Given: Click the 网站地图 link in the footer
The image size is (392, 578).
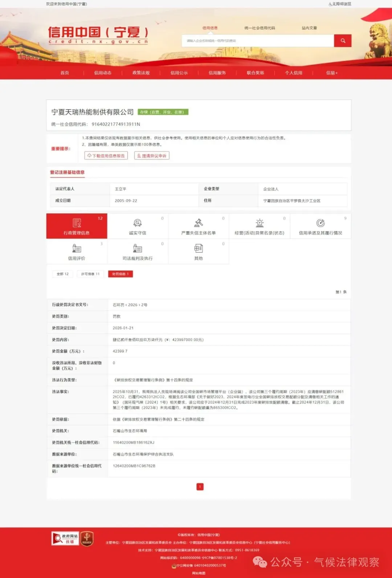Looking at the screenshot, I should coord(199,573).
